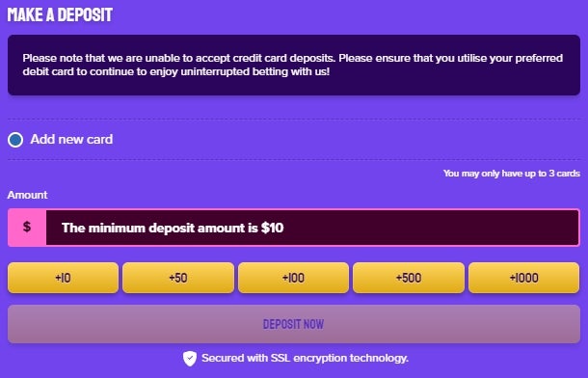The width and height of the screenshot is (588, 378).
Task: Click the dashed divider above Add new card
Action: [294, 120]
